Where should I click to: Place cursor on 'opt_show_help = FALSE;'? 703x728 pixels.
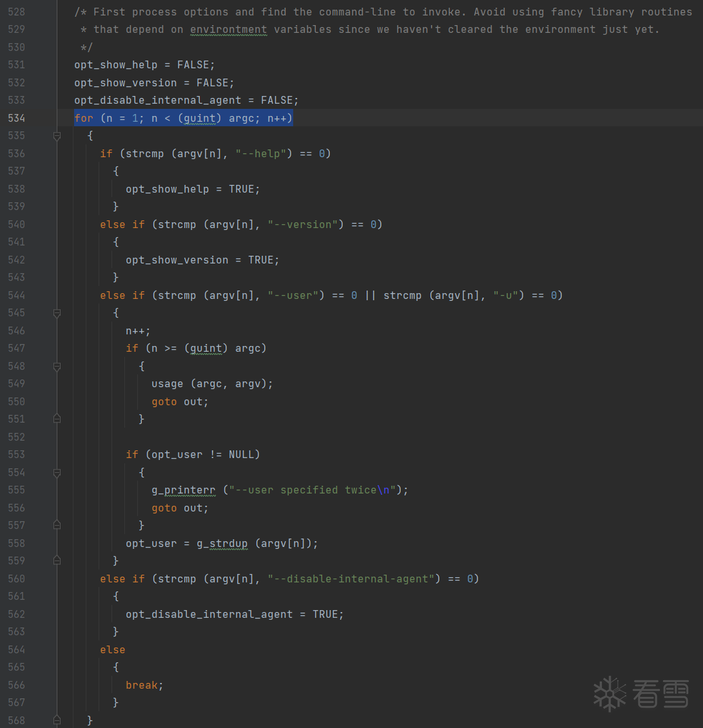click(144, 65)
